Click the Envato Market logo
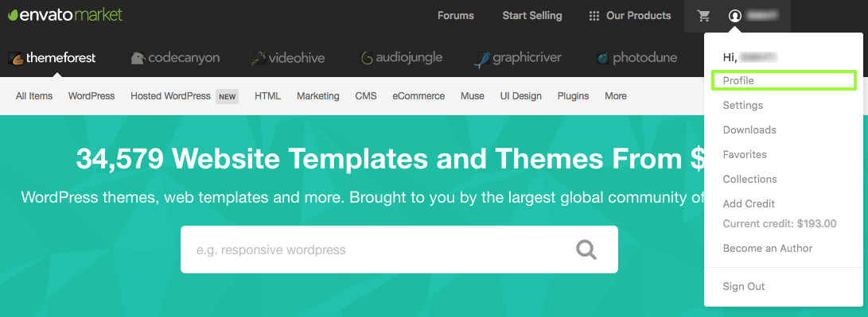The width and height of the screenshot is (868, 317). (x=64, y=15)
